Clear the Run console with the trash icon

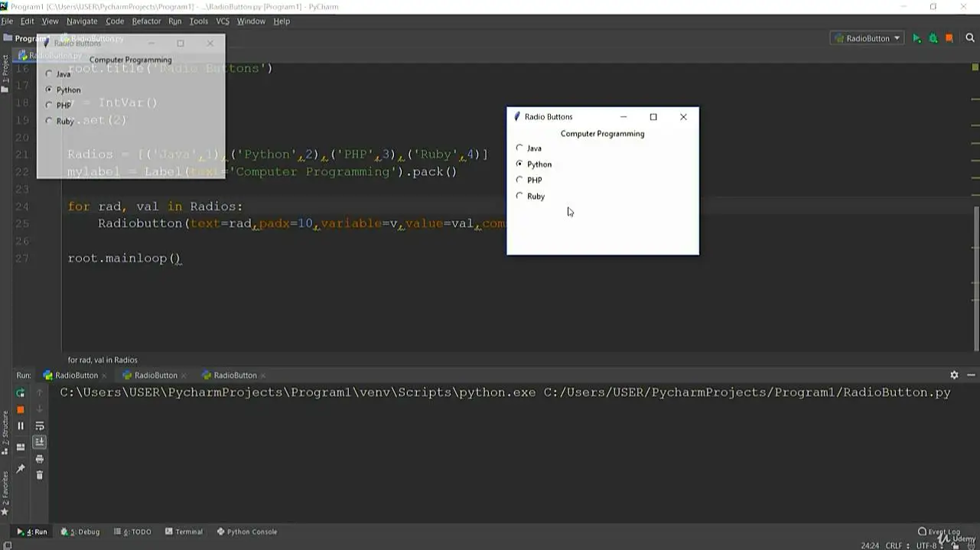[x=40, y=475]
